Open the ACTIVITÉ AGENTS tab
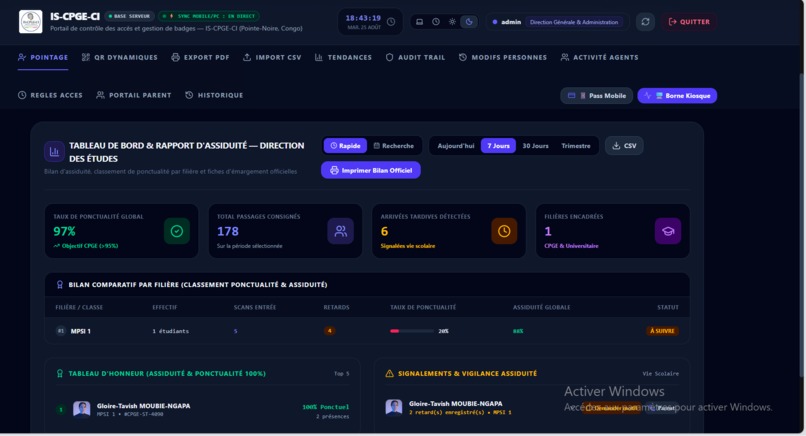The image size is (806, 436). coord(599,57)
